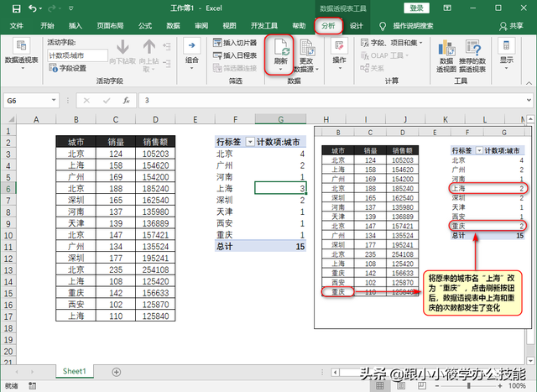Switch to Normal view icon
The height and width of the screenshot is (392, 537).
pos(380,386)
